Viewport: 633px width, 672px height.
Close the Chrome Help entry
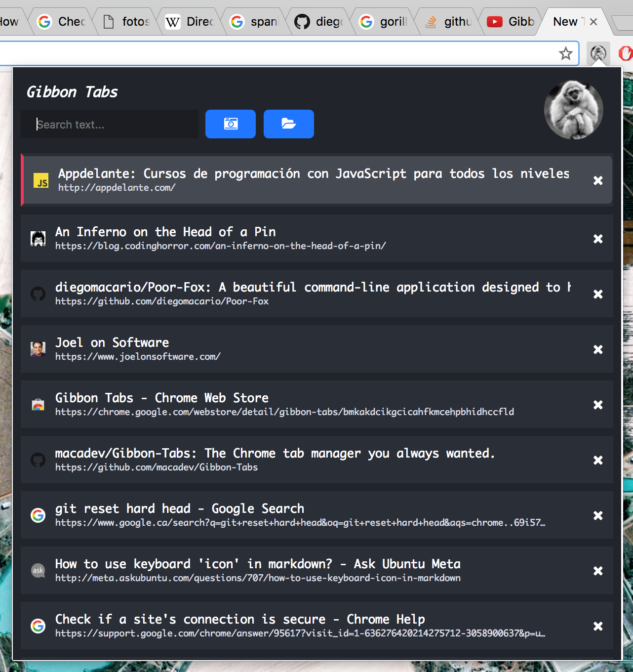(598, 626)
